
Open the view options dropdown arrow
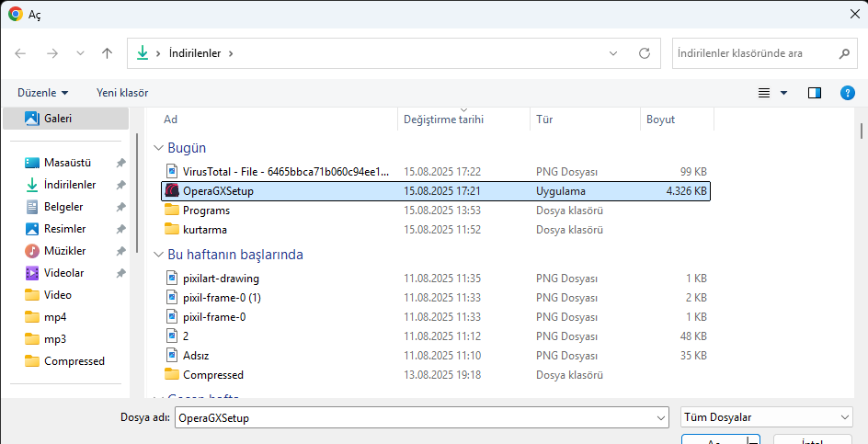pos(784,93)
